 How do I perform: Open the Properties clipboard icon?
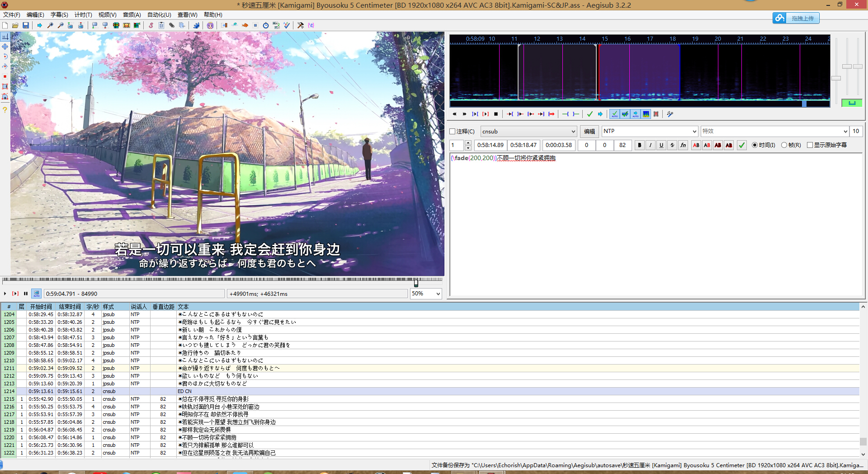(161, 25)
